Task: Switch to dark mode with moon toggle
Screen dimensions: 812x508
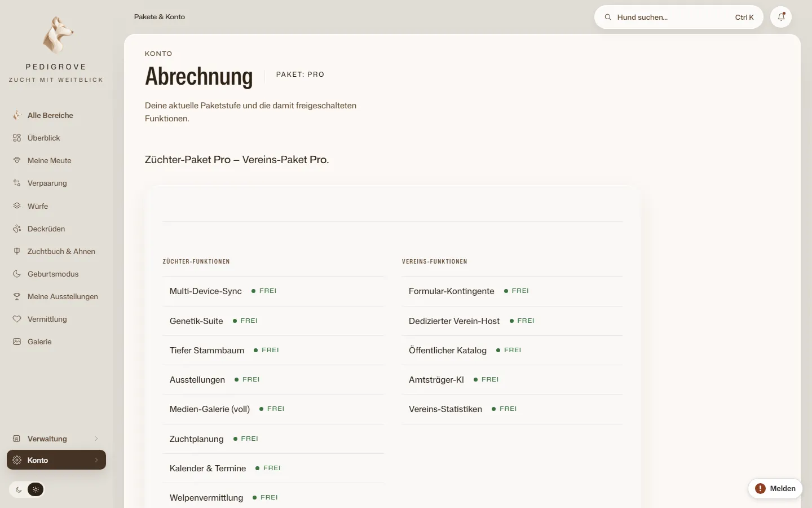Action: (x=19, y=490)
